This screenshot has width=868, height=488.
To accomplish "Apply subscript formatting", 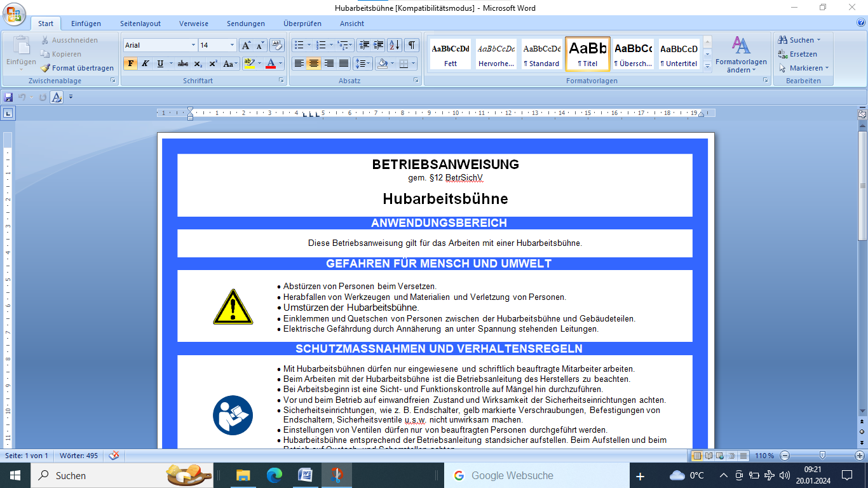I will (x=198, y=64).
